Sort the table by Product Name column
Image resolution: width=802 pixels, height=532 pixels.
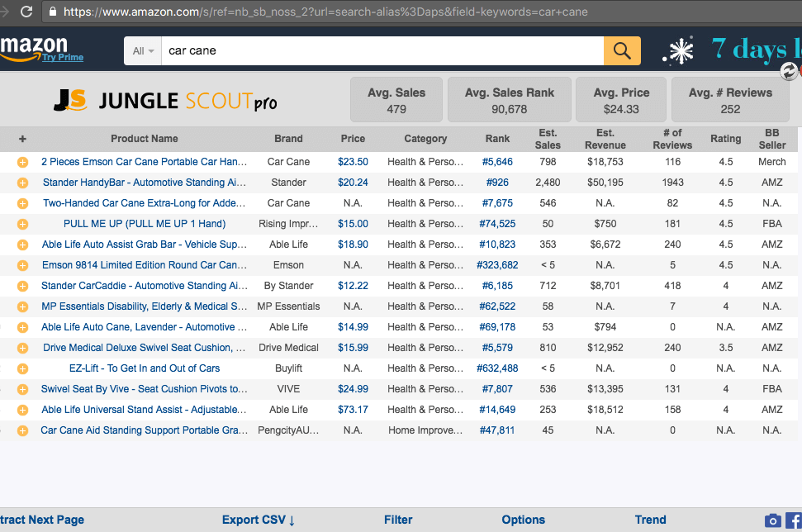pos(145,139)
